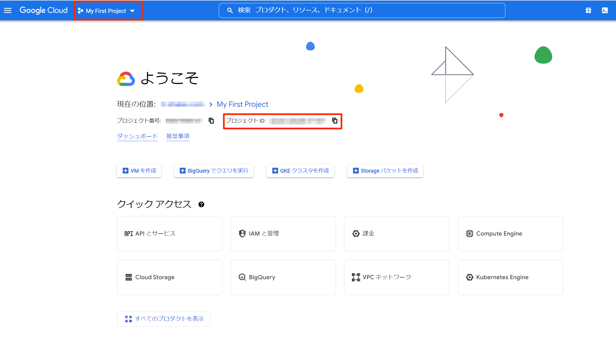Click the magnifier icon in the search bar
The image size is (616, 364).
pyautogui.click(x=230, y=10)
